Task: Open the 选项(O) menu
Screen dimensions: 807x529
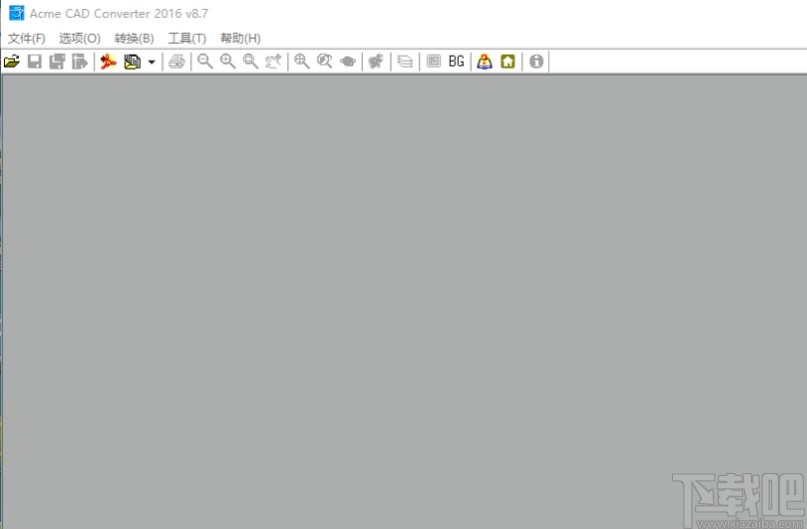Action: coord(80,39)
